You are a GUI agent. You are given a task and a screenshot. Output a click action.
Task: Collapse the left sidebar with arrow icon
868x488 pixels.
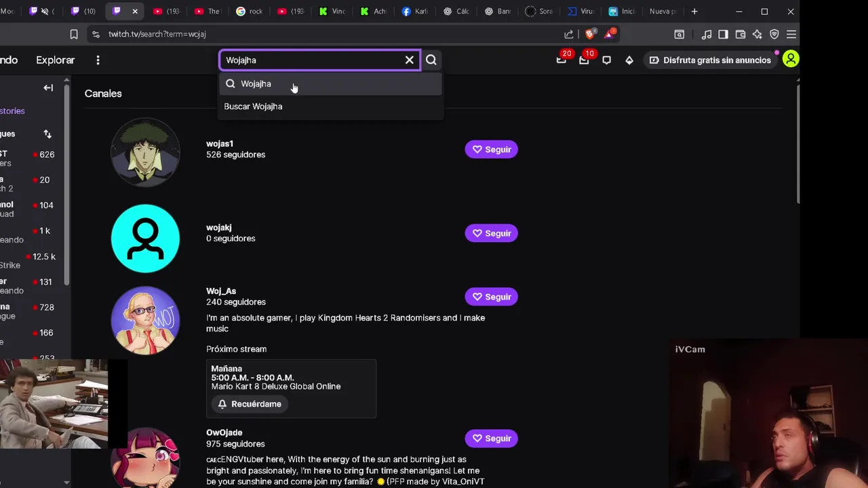coord(48,87)
